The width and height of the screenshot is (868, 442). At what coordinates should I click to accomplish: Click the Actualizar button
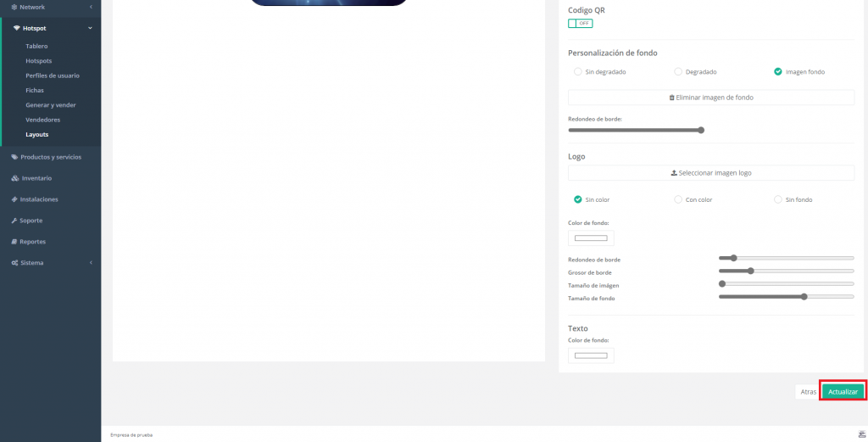(843, 392)
